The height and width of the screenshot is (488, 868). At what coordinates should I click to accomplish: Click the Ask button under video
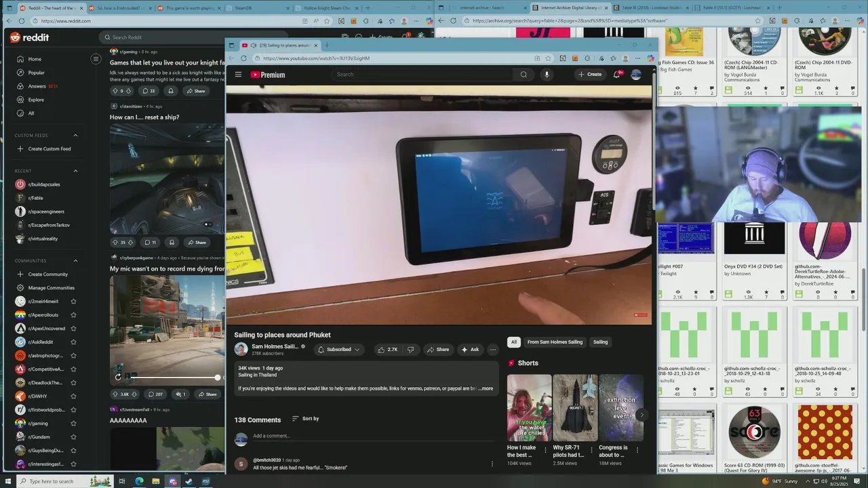[x=470, y=350]
